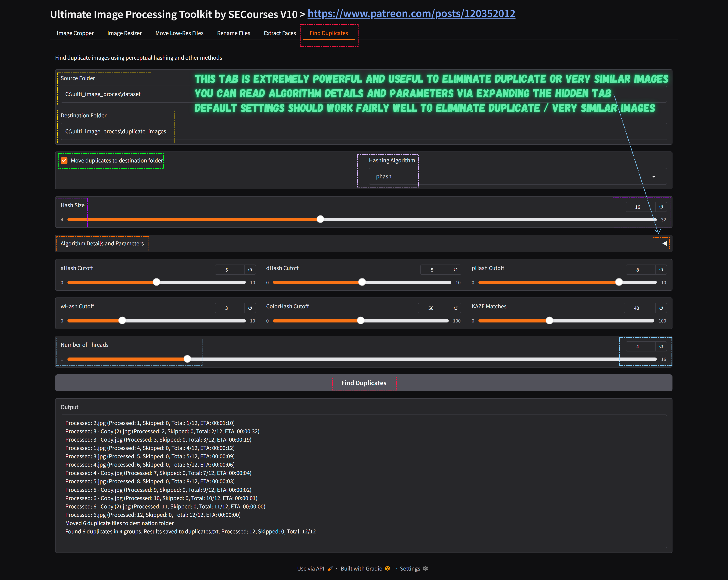This screenshot has height=580, width=728.
Task: Reset the dHash Cutoff value
Action: pyautogui.click(x=455, y=270)
